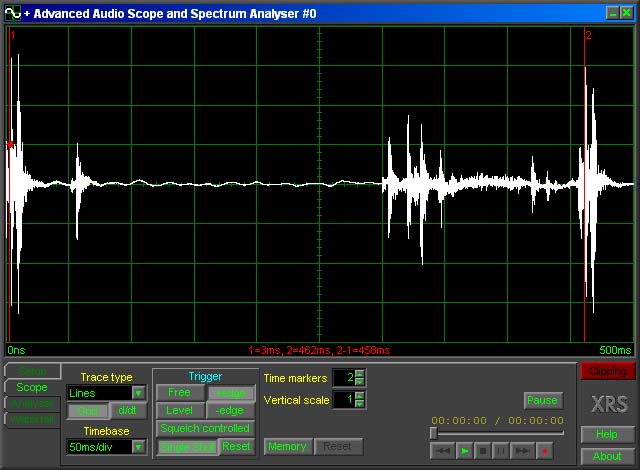Click the rewind transport button
Image resolution: width=640 pixels, height=470 pixels.
[442, 451]
